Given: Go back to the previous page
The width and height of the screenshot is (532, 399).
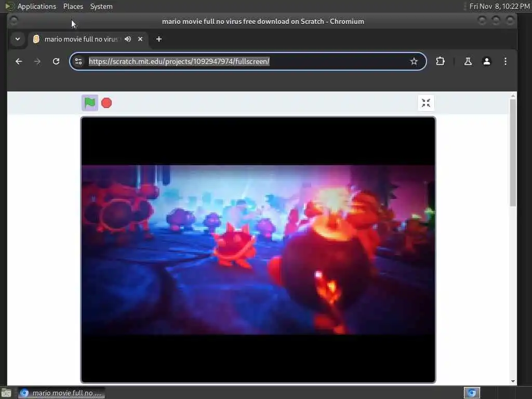Looking at the screenshot, I should 19,61.
